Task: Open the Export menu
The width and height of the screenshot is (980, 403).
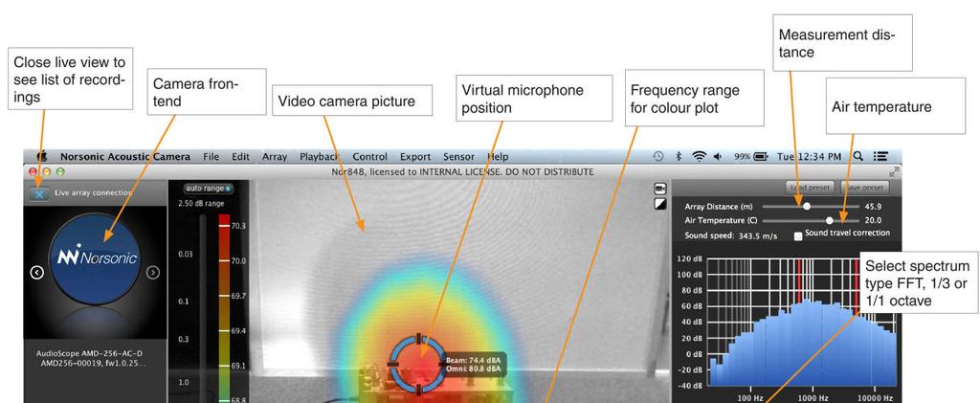Action: point(415,157)
